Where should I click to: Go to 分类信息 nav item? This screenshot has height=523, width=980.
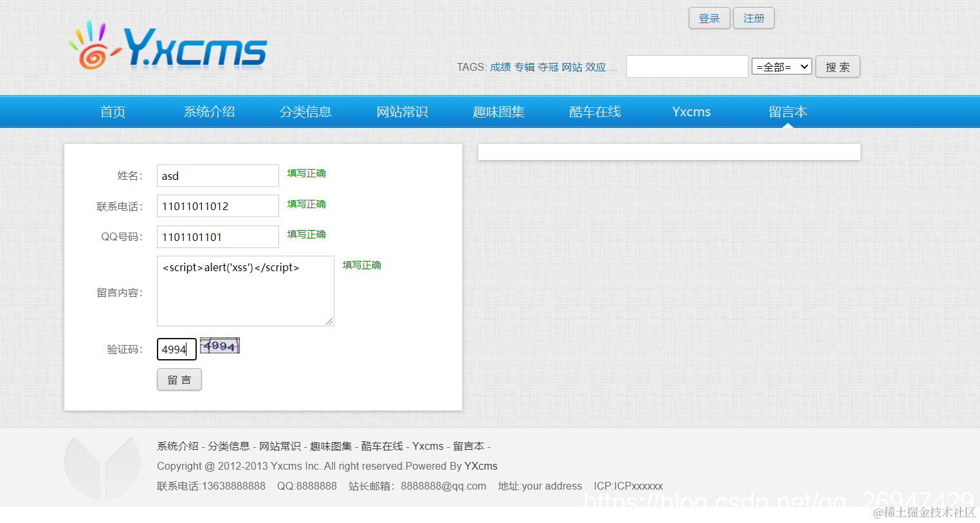(305, 112)
